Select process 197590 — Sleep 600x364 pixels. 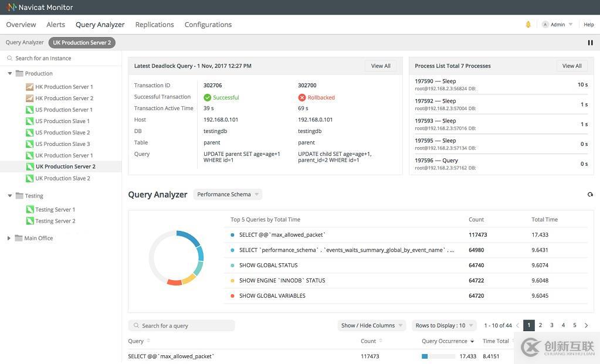point(501,84)
